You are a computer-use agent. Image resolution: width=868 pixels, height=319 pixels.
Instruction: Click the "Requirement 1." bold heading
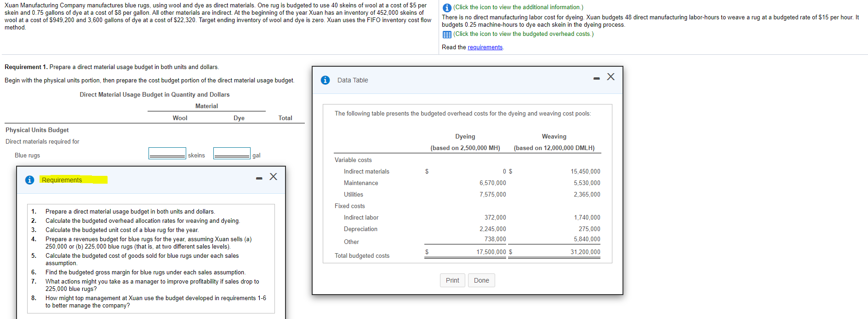click(26, 67)
